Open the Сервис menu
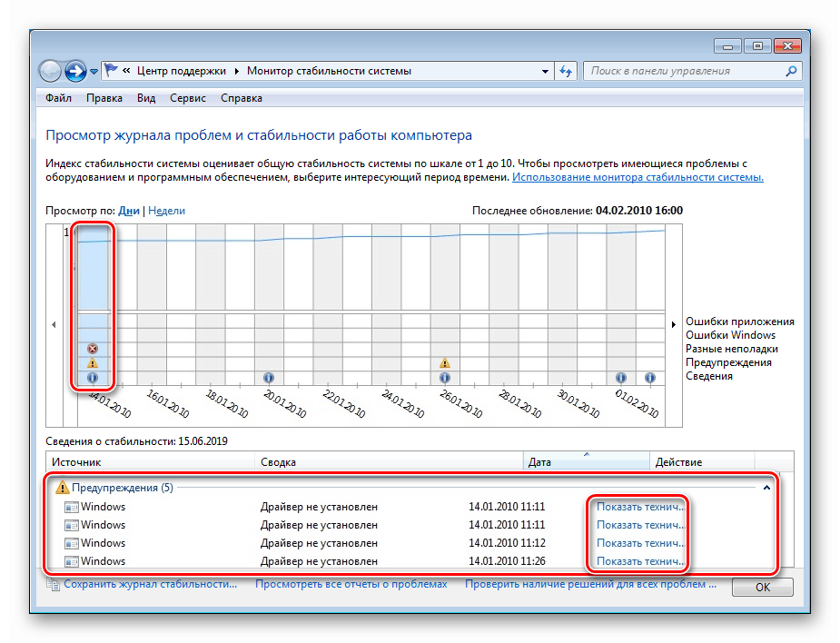The image size is (840, 643). coord(187,98)
